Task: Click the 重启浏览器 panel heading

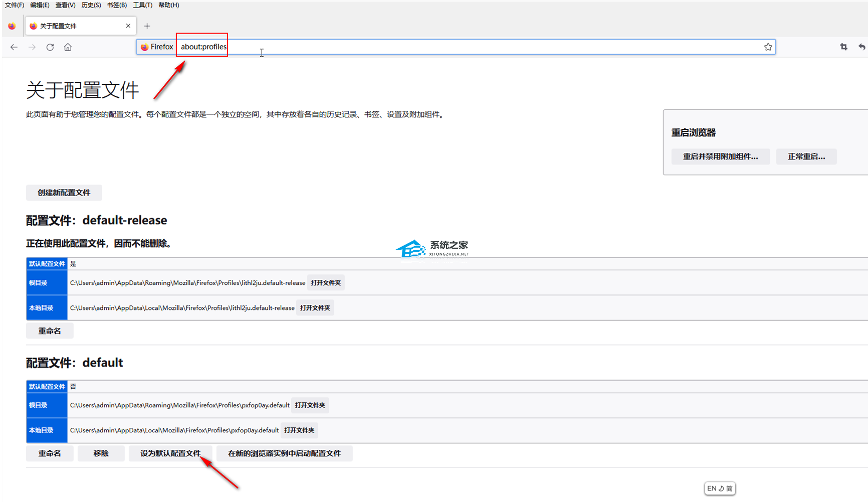Action: 694,133
